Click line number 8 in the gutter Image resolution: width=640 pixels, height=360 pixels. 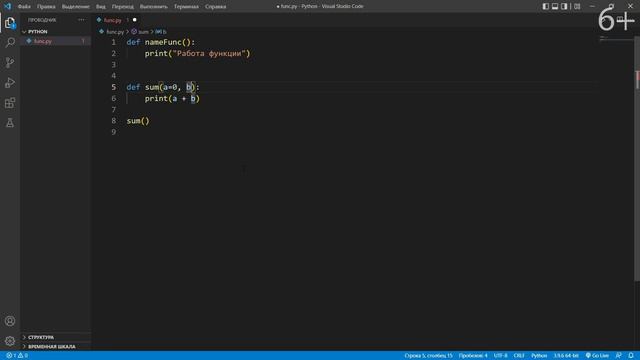point(113,121)
